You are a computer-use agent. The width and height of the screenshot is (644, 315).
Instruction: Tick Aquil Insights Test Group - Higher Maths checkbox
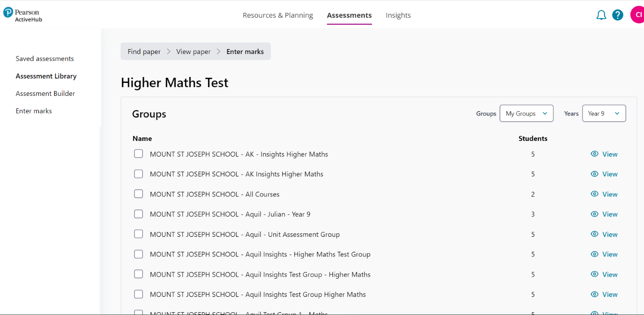pyautogui.click(x=138, y=274)
